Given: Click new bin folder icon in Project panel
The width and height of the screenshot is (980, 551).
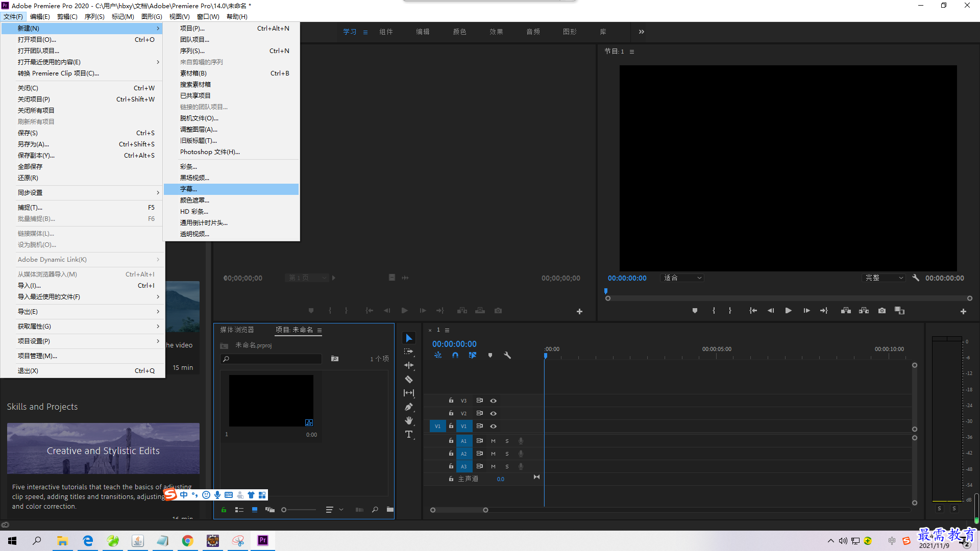Looking at the screenshot, I should 390,509.
